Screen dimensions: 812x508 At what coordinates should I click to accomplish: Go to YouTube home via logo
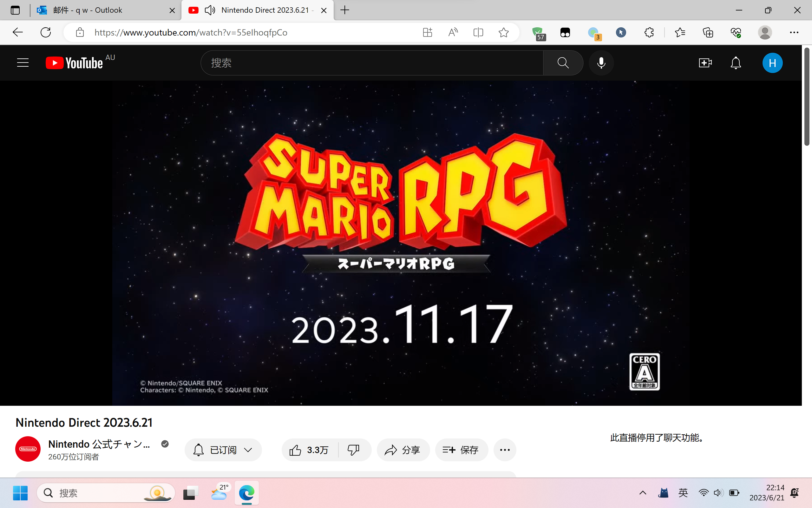click(75, 63)
